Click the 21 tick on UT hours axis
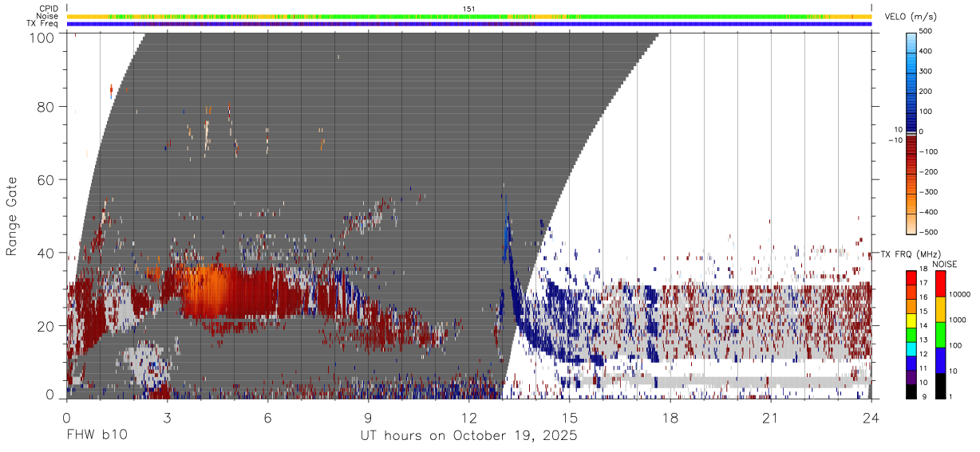 click(x=771, y=416)
